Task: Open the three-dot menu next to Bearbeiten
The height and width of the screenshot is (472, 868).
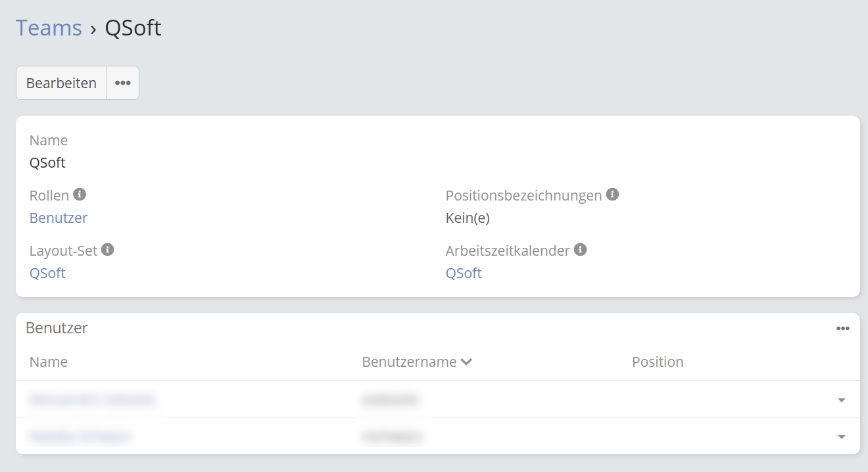Action: (123, 83)
